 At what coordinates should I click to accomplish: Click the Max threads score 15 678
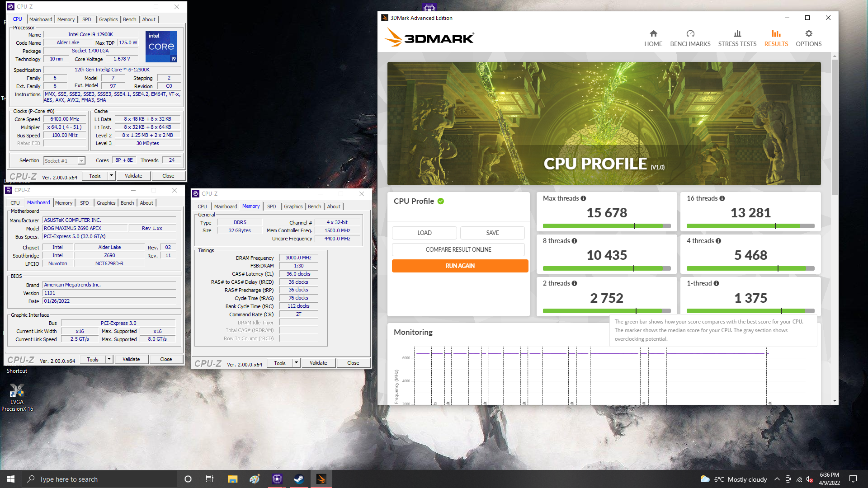[x=607, y=213]
